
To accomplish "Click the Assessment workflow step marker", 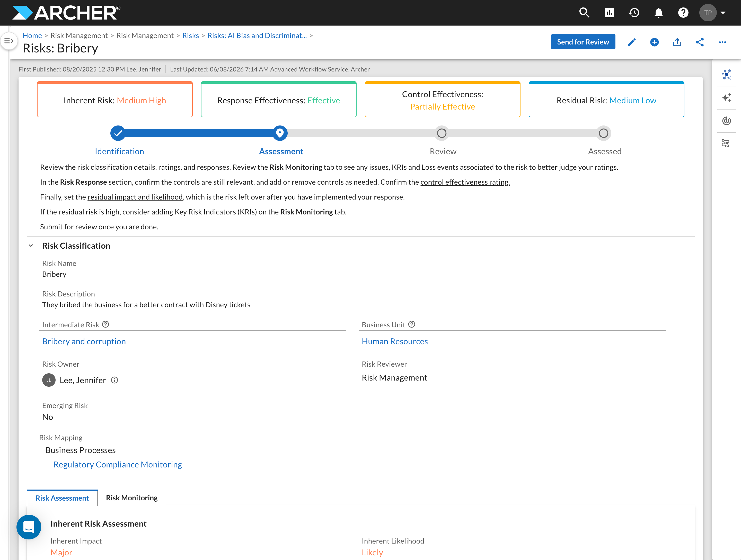I will point(280,133).
